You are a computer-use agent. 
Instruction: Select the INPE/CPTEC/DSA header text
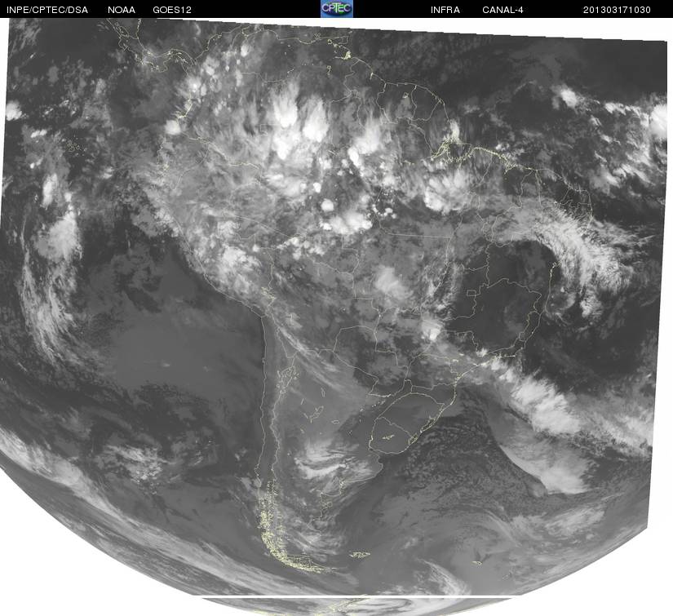(x=47, y=10)
